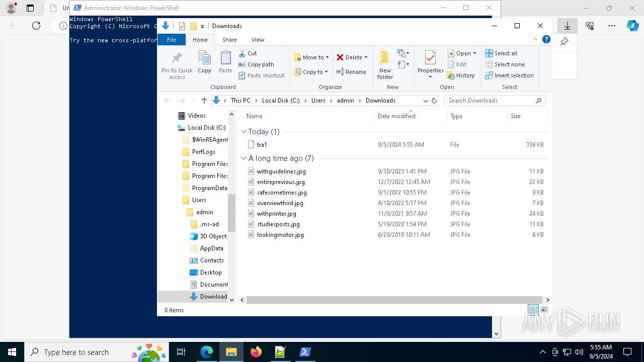
Task: Open Move to dropdown
Action: (311, 57)
